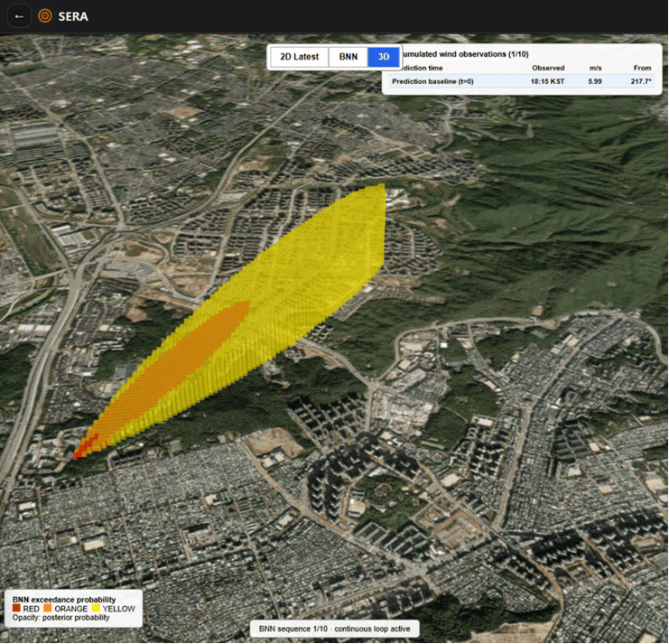Select the Prediction baseline (t=0) row
Screen dimensions: 669x644
521,81
